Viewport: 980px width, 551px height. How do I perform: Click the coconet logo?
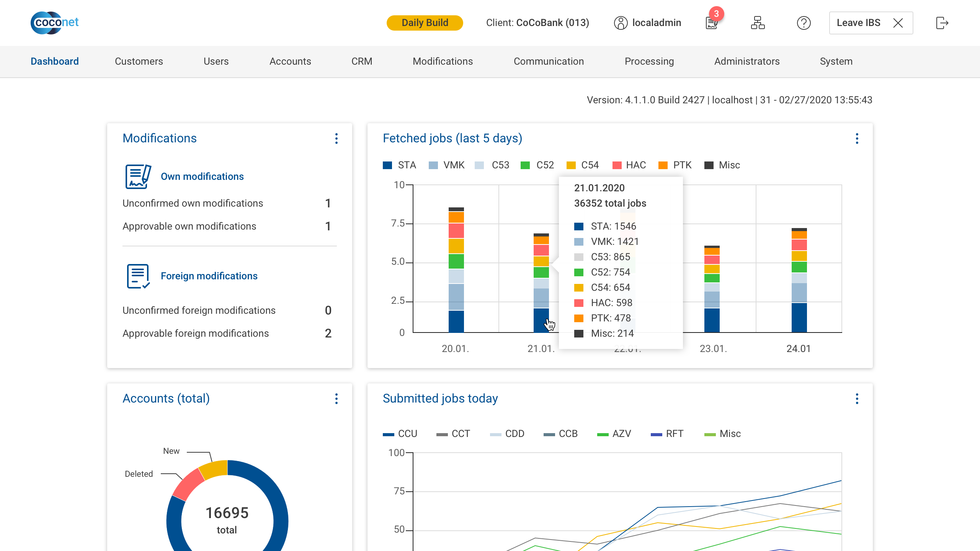pos(54,23)
